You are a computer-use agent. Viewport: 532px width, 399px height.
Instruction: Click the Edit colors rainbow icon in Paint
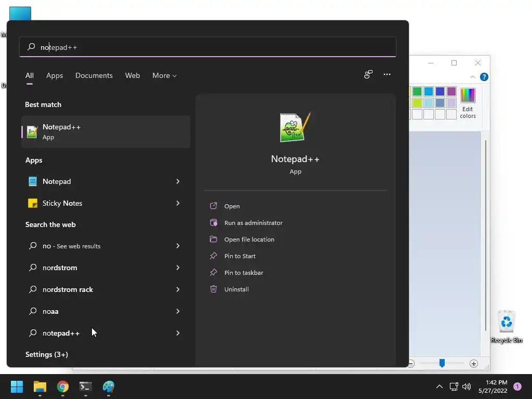coord(468,95)
